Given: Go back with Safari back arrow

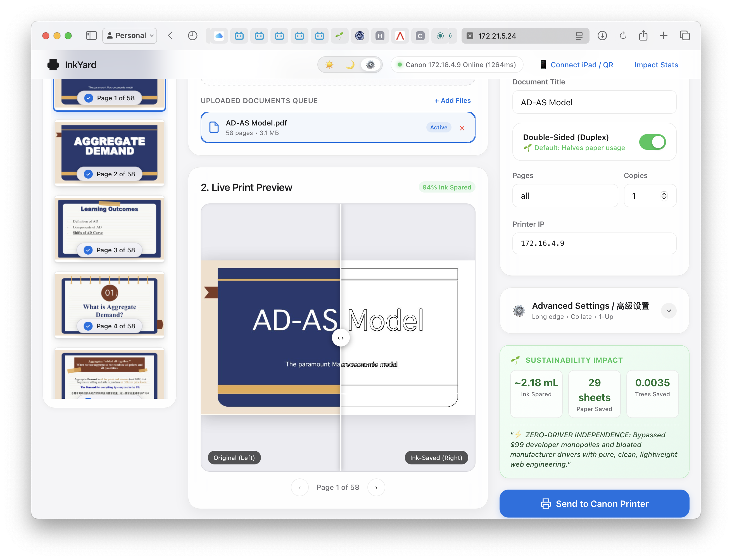Looking at the screenshot, I should (171, 36).
